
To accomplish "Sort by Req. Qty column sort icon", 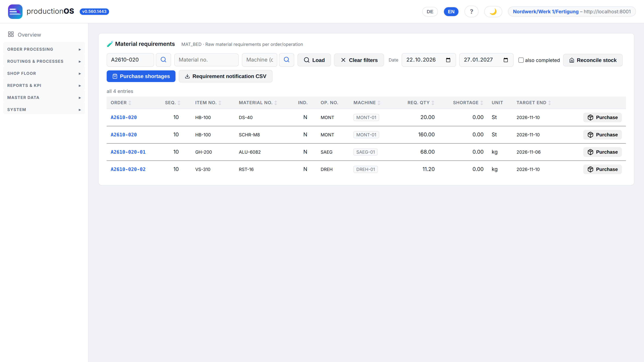I will pos(433,103).
